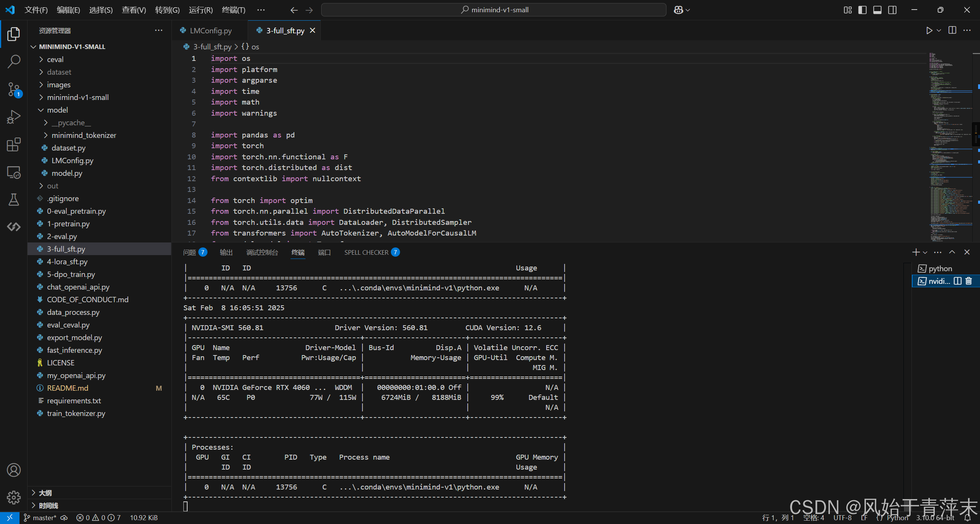Image resolution: width=980 pixels, height=524 pixels.
Task: Click master* branch in status bar
Action: [40, 518]
